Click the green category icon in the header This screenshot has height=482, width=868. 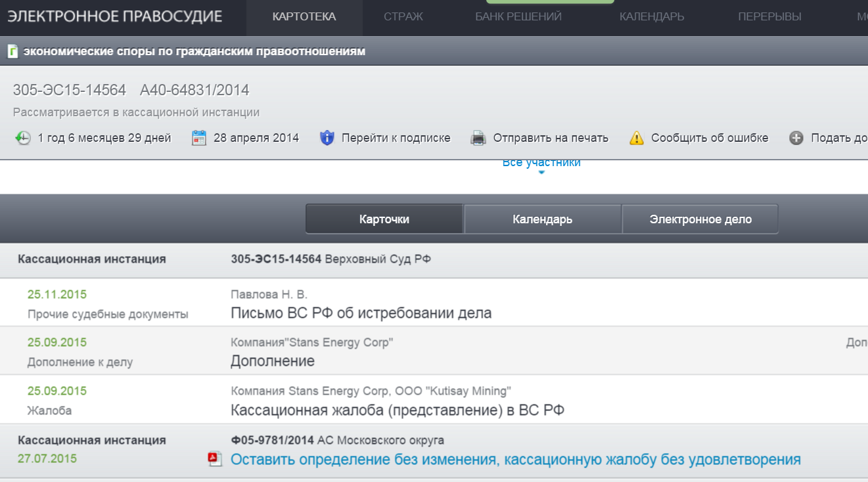click(x=12, y=51)
